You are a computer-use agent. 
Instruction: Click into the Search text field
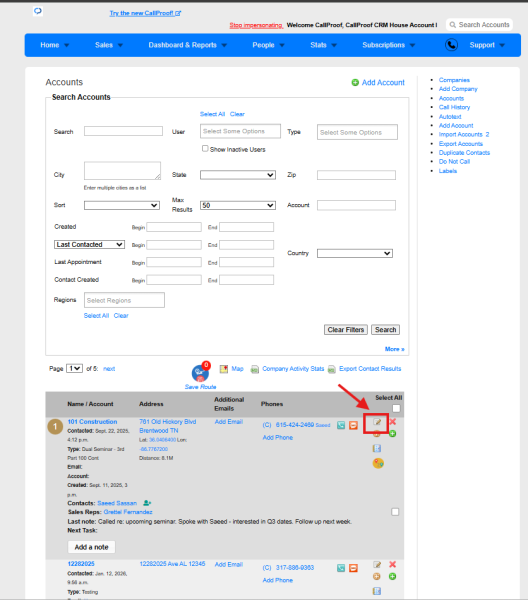pos(123,131)
